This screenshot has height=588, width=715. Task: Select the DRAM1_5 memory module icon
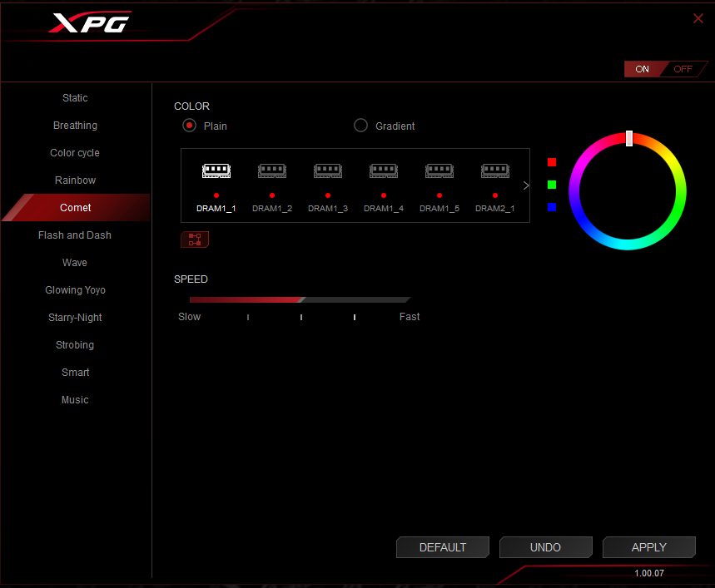439,170
